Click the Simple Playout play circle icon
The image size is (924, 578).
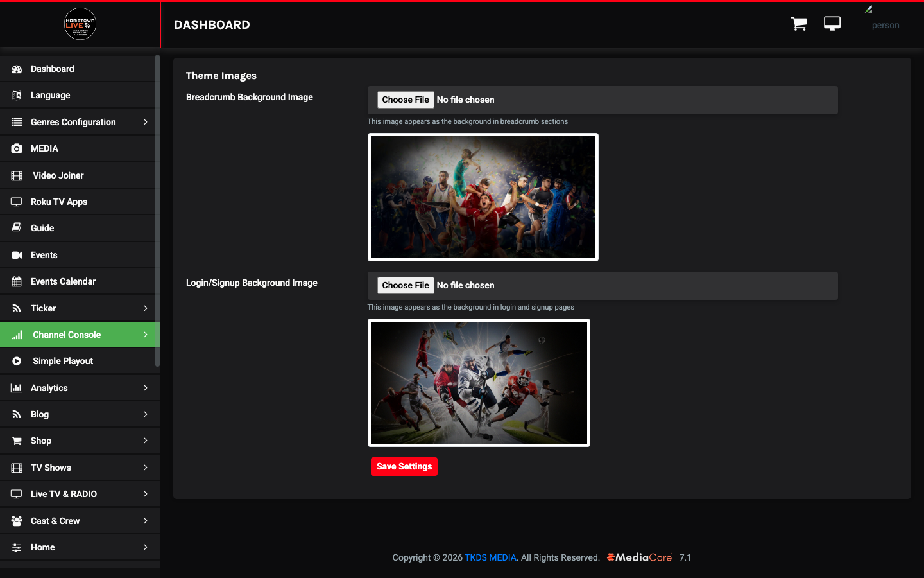point(17,361)
